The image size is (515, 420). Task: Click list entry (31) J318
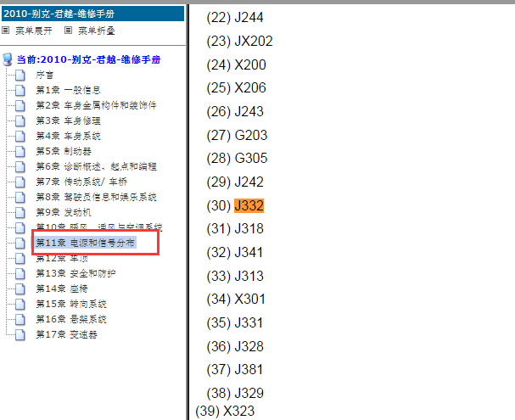[235, 229]
